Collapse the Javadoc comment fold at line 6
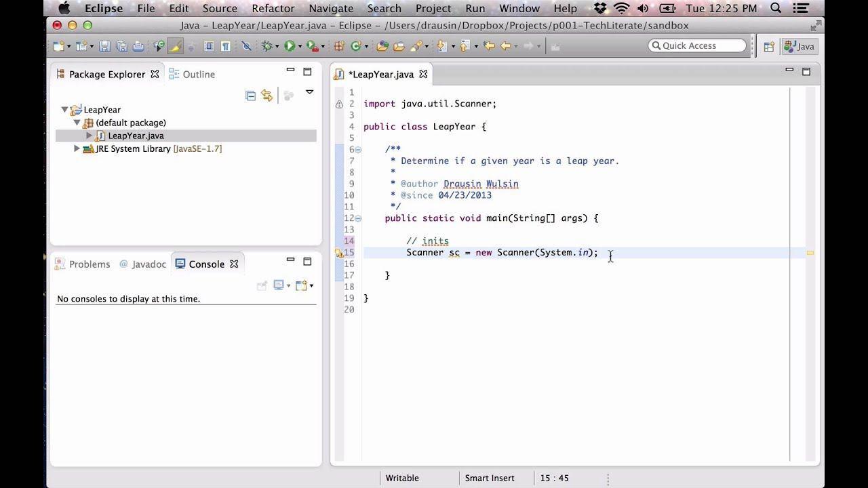The width and height of the screenshot is (868, 488). pos(358,149)
